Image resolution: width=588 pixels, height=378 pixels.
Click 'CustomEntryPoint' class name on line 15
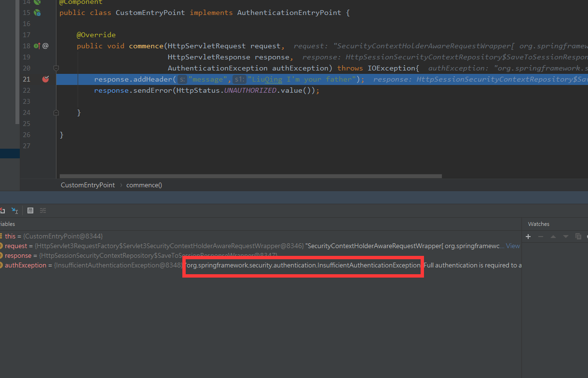click(x=150, y=13)
